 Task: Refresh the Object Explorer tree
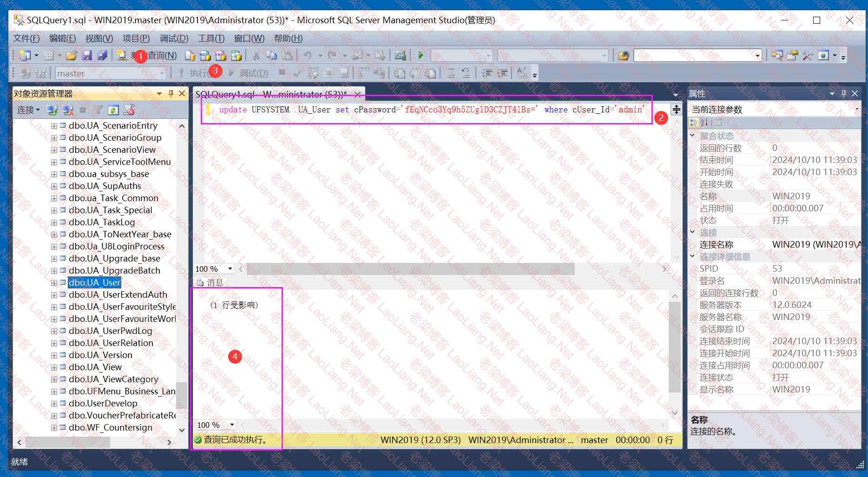coord(113,110)
